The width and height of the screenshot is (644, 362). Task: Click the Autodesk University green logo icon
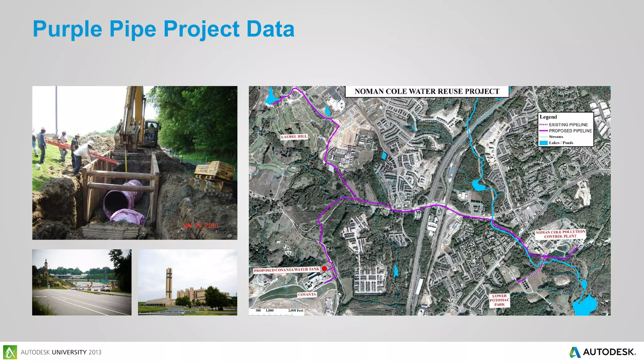[10, 352]
